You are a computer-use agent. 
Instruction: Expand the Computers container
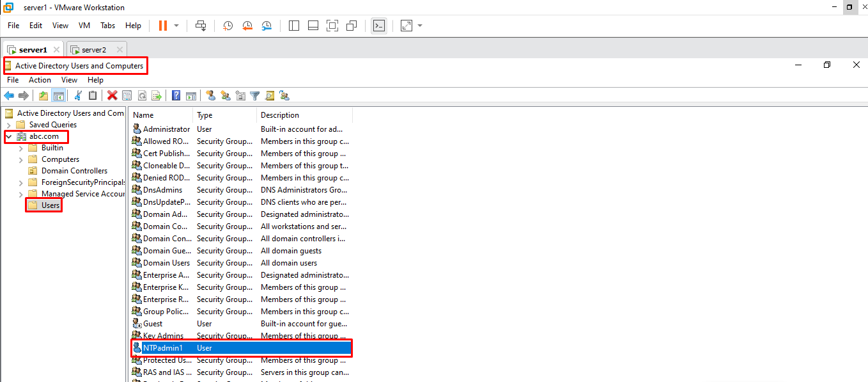tap(20, 159)
